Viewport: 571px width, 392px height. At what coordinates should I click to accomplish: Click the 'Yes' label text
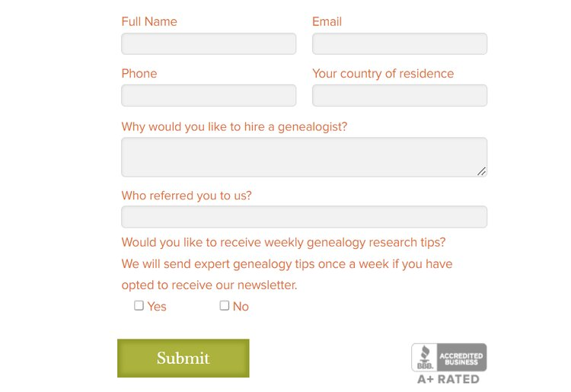(x=157, y=307)
